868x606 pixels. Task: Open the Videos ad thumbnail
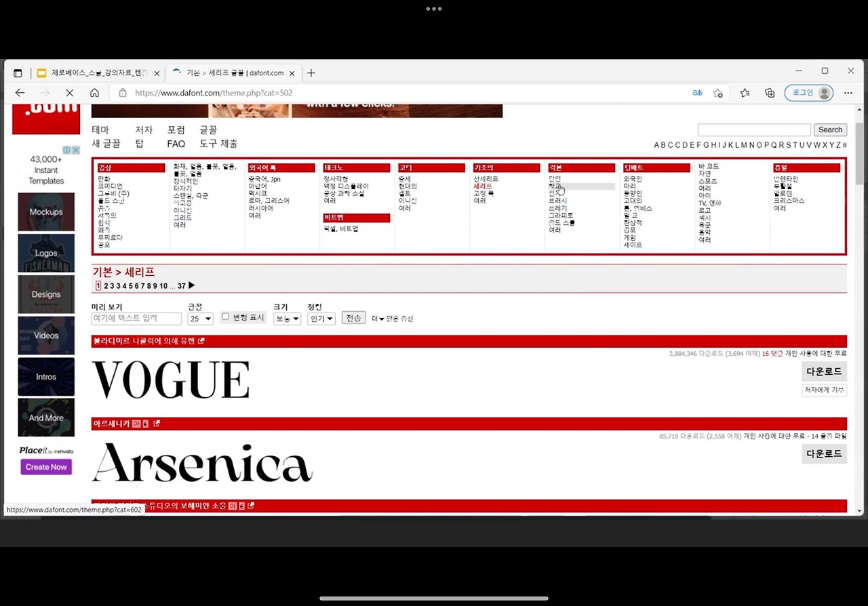pyautogui.click(x=46, y=336)
